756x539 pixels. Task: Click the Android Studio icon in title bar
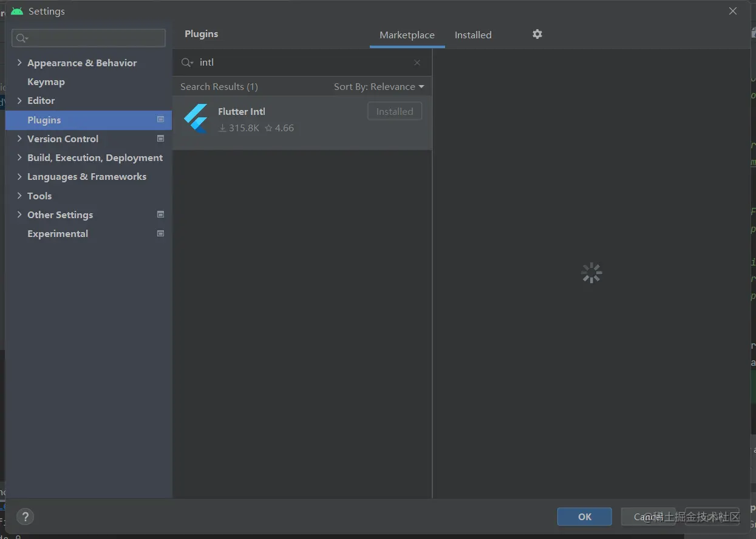tap(17, 11)
